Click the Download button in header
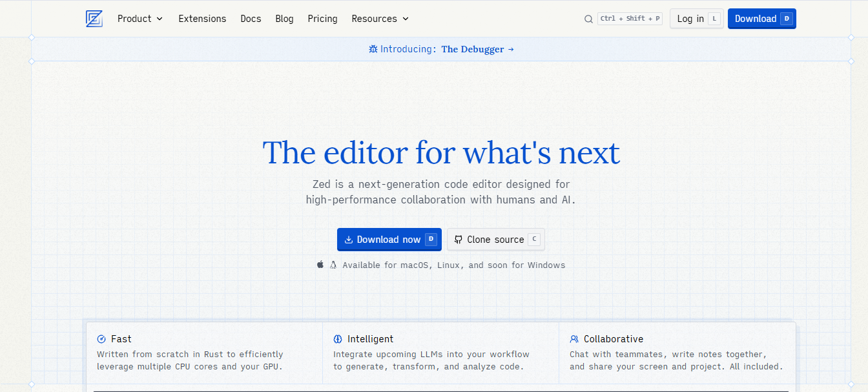The height and width of the screenshot is (392, 868). pos(762,19)
